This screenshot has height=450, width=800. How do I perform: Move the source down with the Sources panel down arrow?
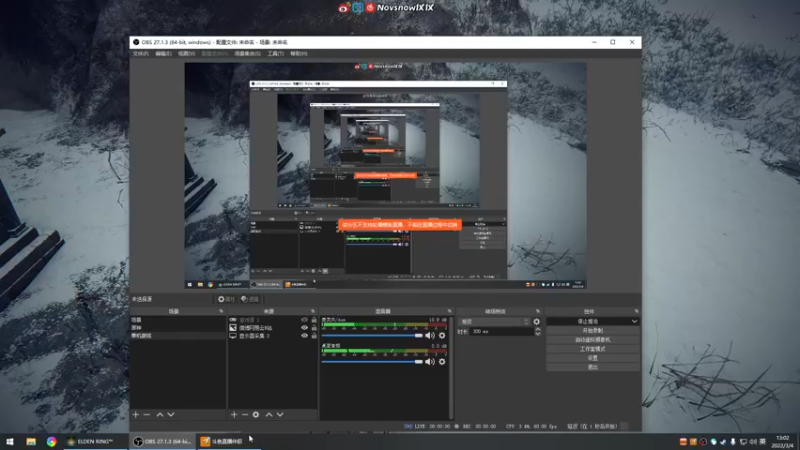click(280, 415)
